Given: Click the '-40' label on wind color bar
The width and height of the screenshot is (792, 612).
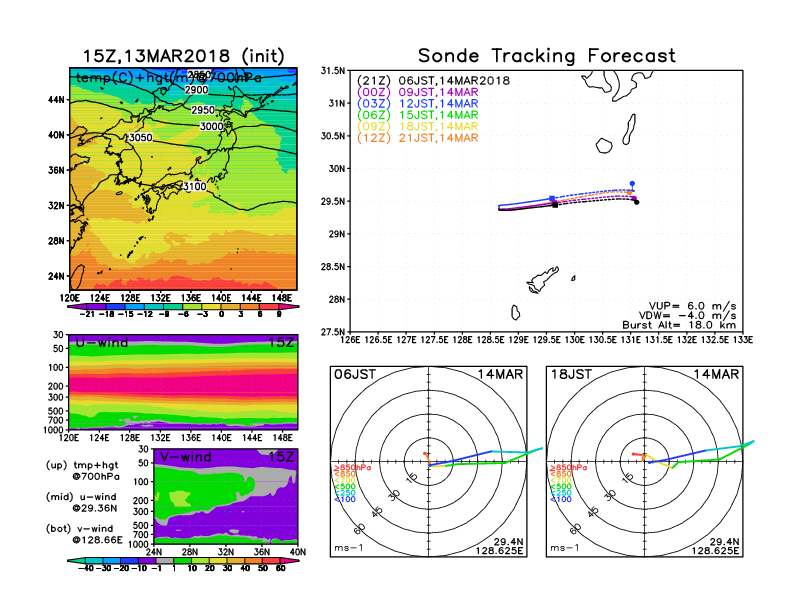Looking at the screenshot, I should pyautogui.click(x=87, y=569).
